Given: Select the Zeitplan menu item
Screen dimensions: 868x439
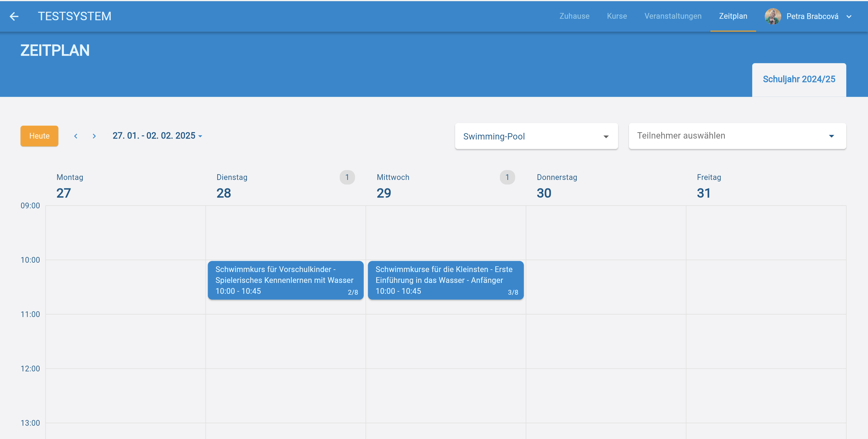Looking at the screenshot, I should coord(733,16).
